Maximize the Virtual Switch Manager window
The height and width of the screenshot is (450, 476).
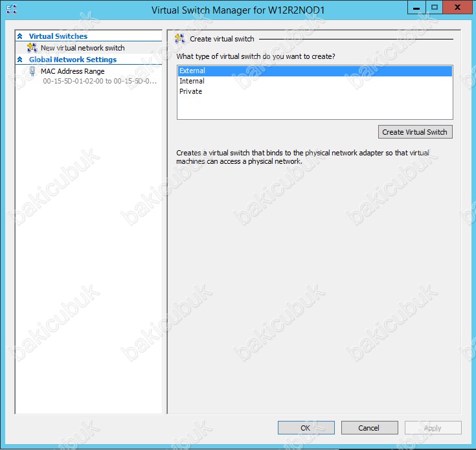pyautogui.click(x=435, y=8)
